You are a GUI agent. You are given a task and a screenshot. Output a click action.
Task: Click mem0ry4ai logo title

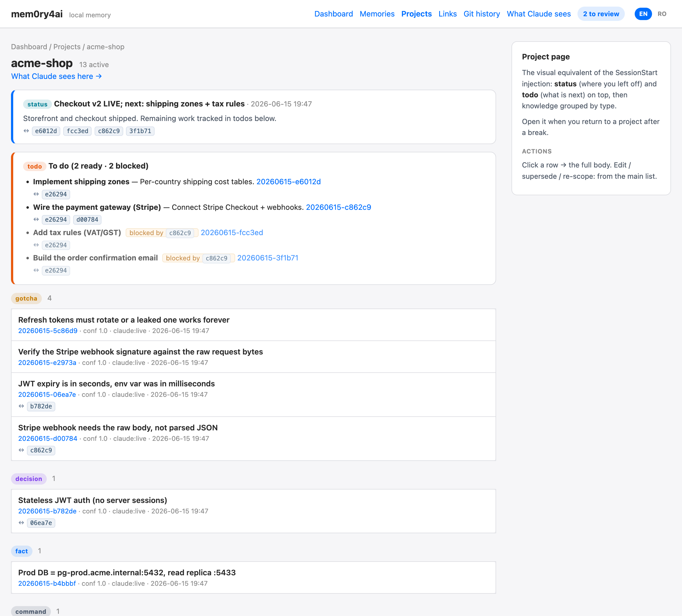pos(37,14)
